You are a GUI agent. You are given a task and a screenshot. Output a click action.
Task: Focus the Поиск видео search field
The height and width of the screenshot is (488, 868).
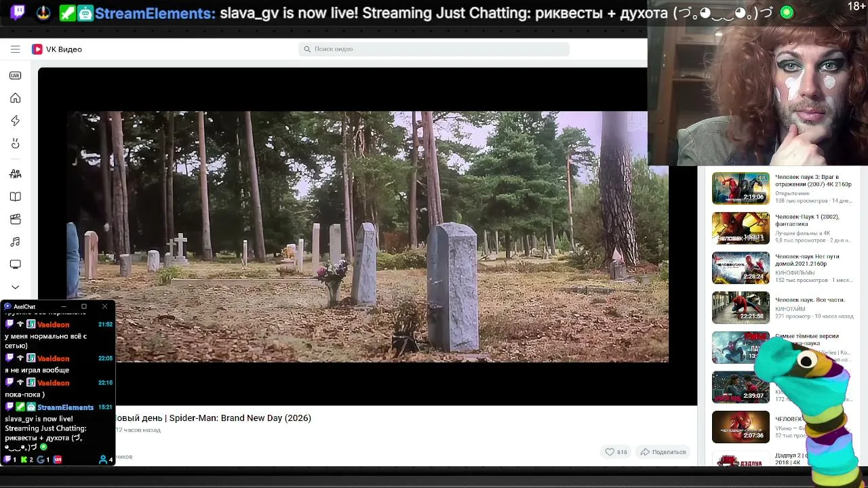point(434,49)
